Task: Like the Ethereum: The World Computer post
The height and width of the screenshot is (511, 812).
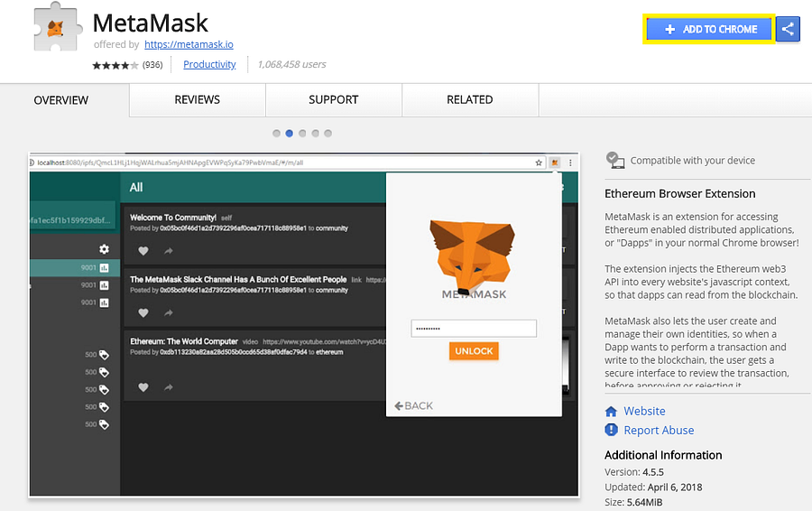Action: click(143, 387)
